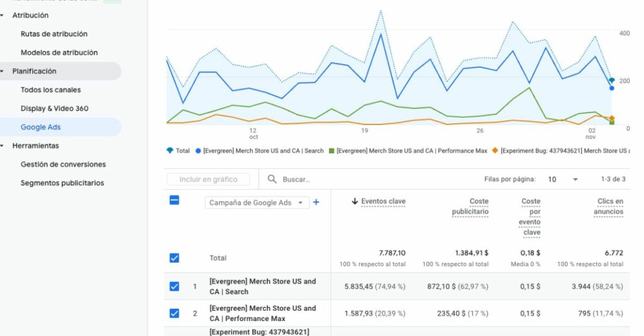Click the search magnifier icon
This screenshot has width=644, height=336.
click(x=272, y=179)
